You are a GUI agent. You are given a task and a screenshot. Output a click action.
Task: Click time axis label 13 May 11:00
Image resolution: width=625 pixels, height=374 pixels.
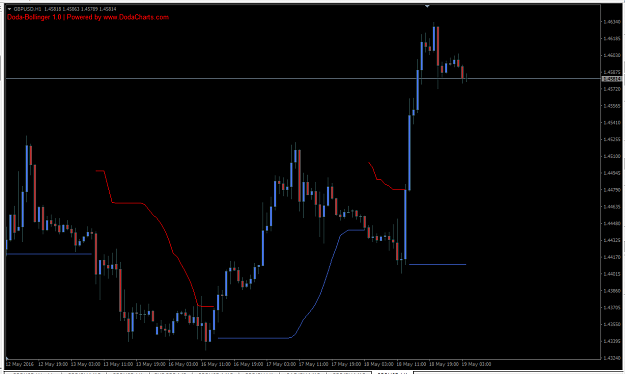tap(118, 364)
